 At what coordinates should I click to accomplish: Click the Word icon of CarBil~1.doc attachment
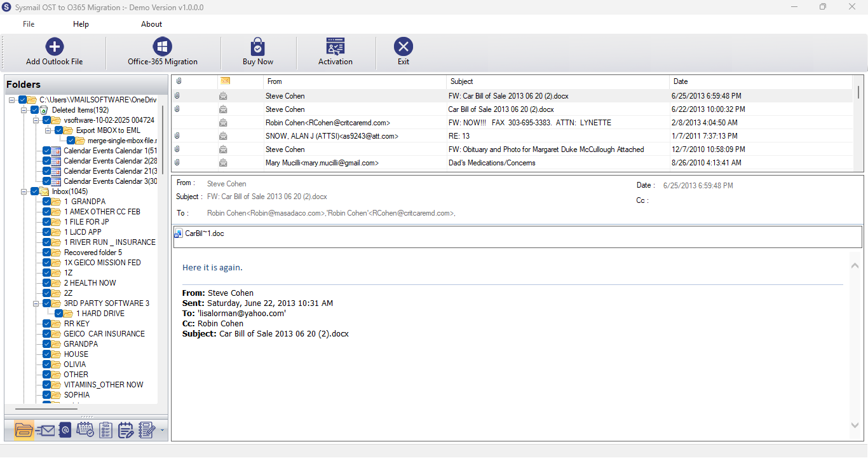pos(179,233)
